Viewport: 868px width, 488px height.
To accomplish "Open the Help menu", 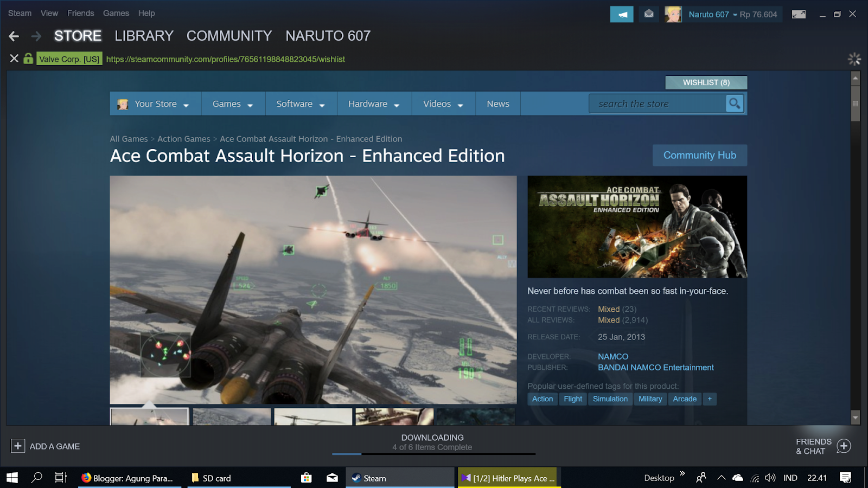I will click(146, 13).
